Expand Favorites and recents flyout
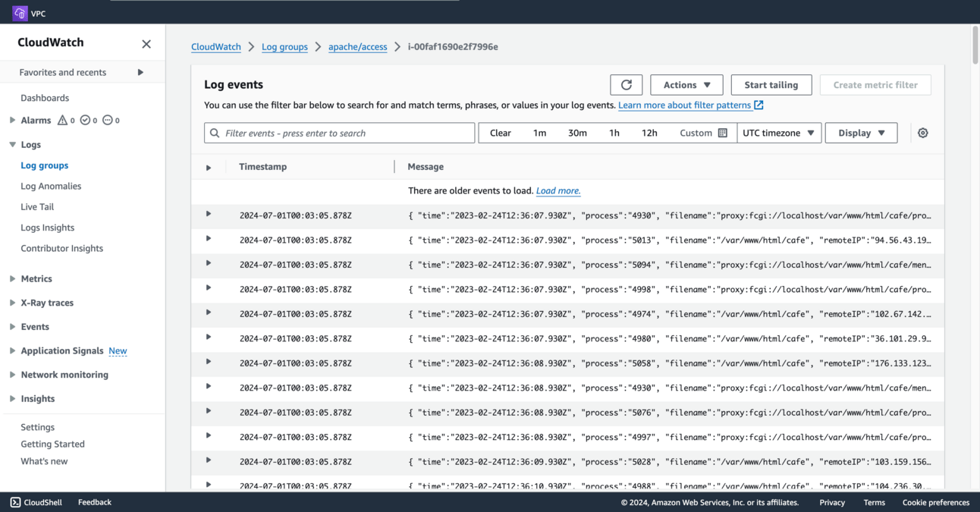Screen dimensions: 980x512 140,72
